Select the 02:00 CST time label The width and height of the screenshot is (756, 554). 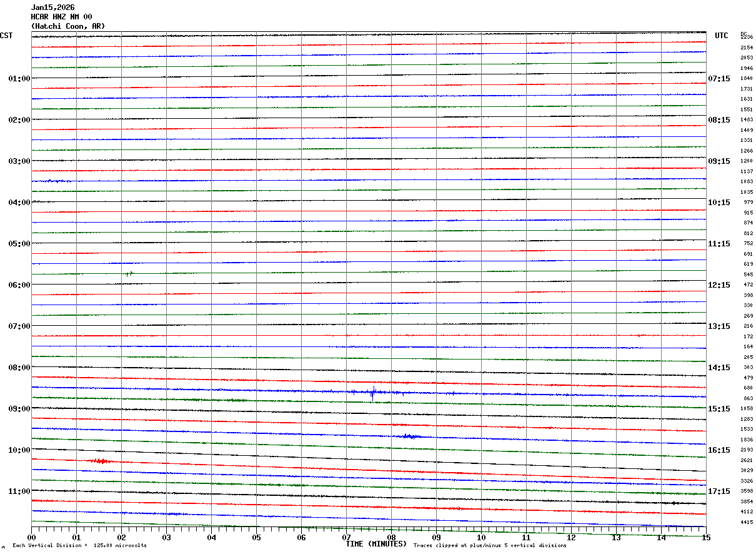(19, 120)
